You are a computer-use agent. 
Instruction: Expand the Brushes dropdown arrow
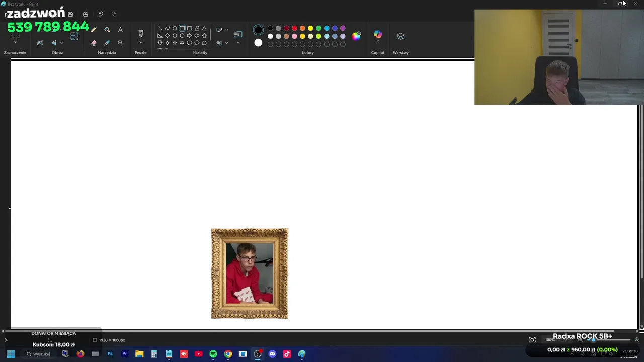coord(141,43)
